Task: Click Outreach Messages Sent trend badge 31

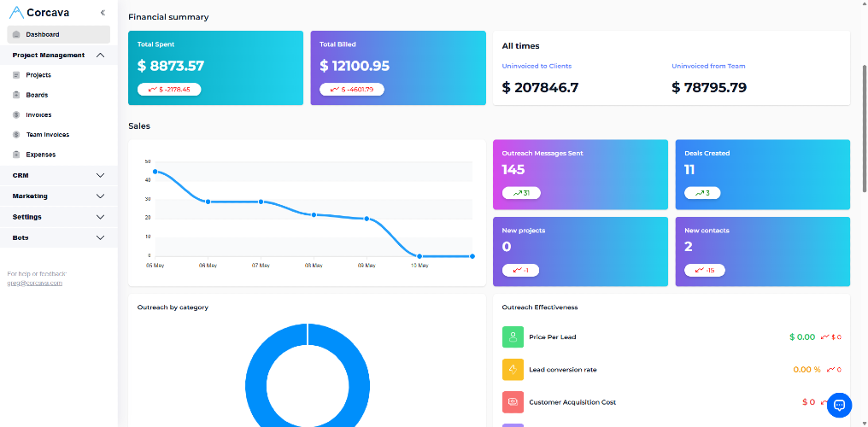Action: click(x=521, y=193)
